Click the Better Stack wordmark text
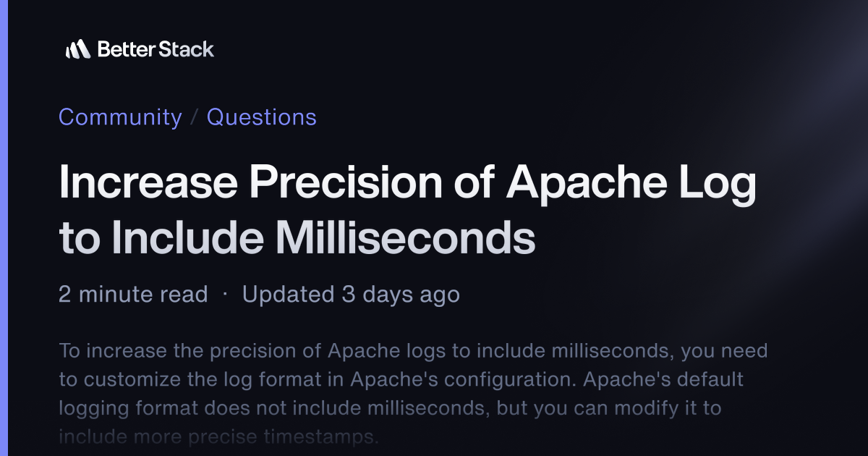The width and height of the screenshot is (868, 456). click(x=156, y=49)
